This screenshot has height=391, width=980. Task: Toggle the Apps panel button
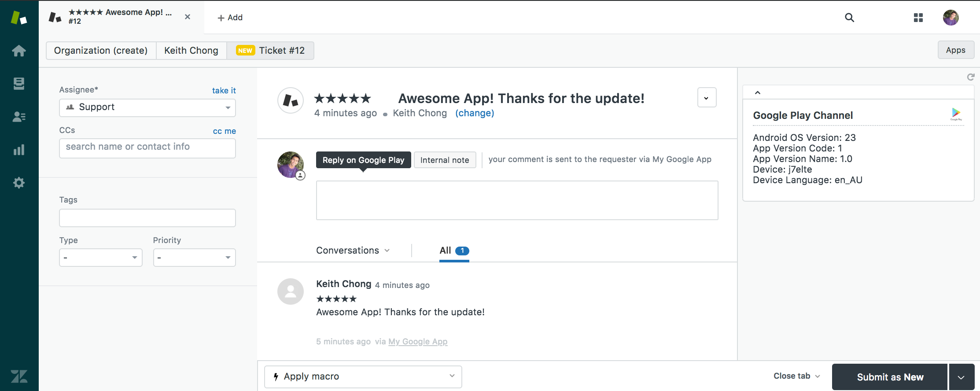coord(955,50)
